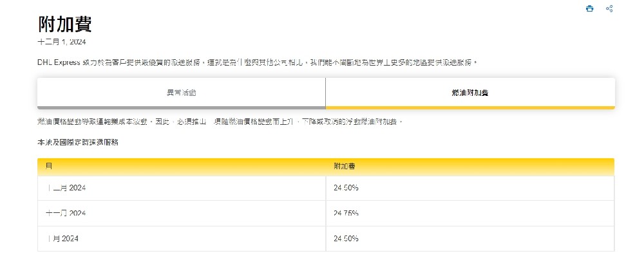Switch to the 燃油附加費 tab

click(470, 93)
